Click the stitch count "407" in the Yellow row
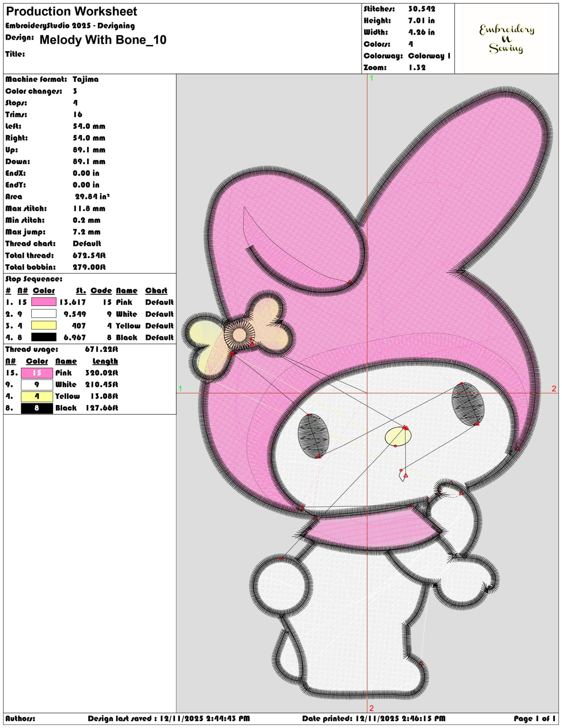The width and height of the screenshot is (562, 728). [x=79, y=326]
